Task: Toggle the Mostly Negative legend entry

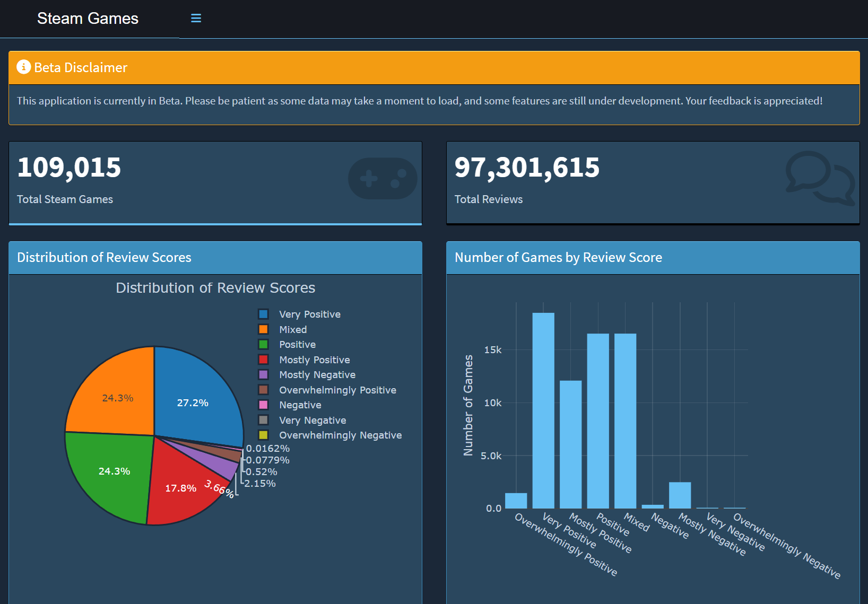Action: 317,374
